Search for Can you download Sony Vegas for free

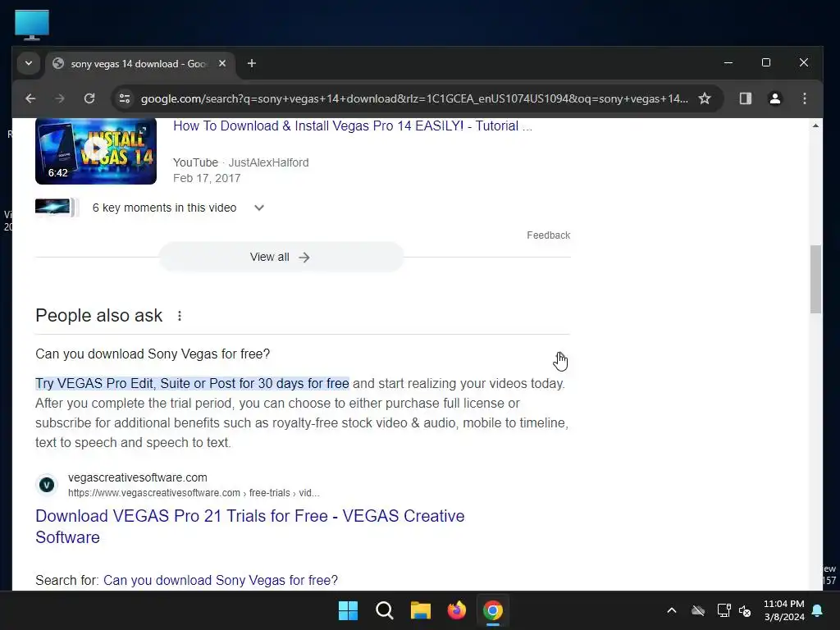(220, 580)
